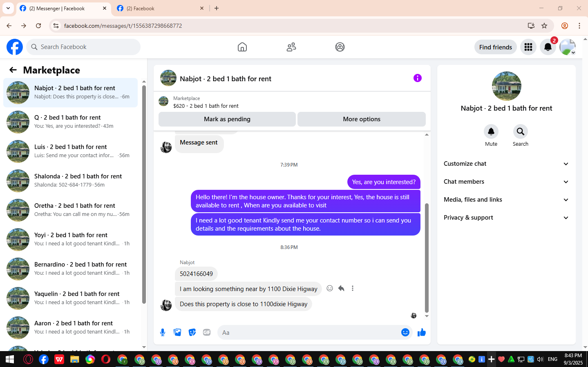React to the Dixie Higway message with emoji

330,288
